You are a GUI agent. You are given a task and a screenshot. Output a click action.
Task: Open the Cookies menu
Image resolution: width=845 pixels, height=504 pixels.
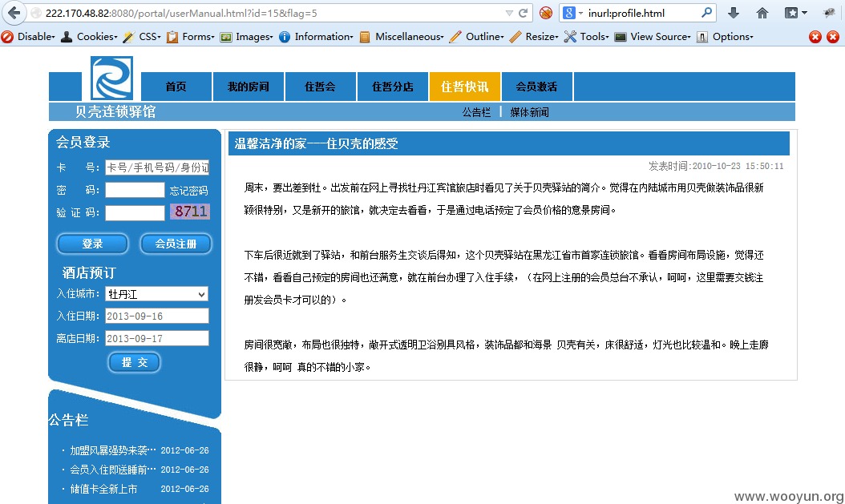[x=97, y=37]
